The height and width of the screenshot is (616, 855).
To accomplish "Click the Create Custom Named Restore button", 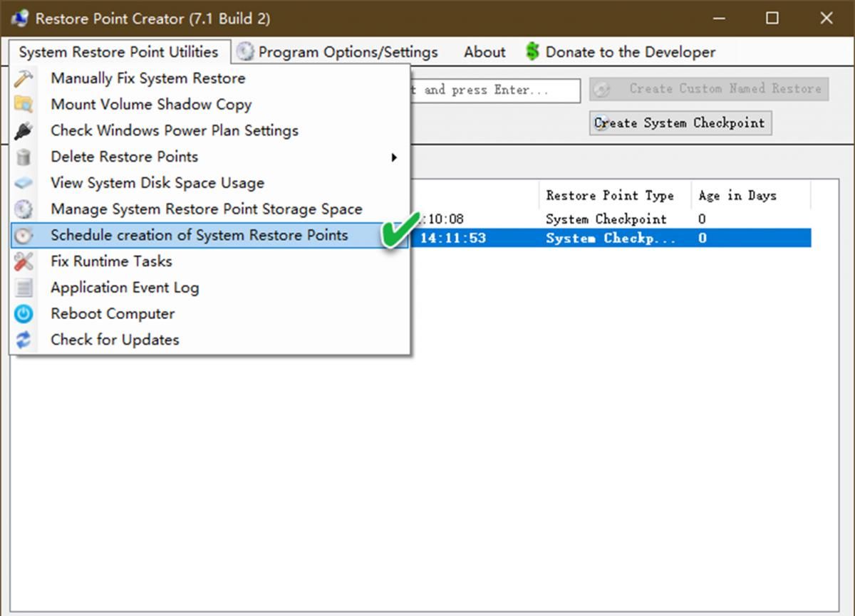I will 709,89.
